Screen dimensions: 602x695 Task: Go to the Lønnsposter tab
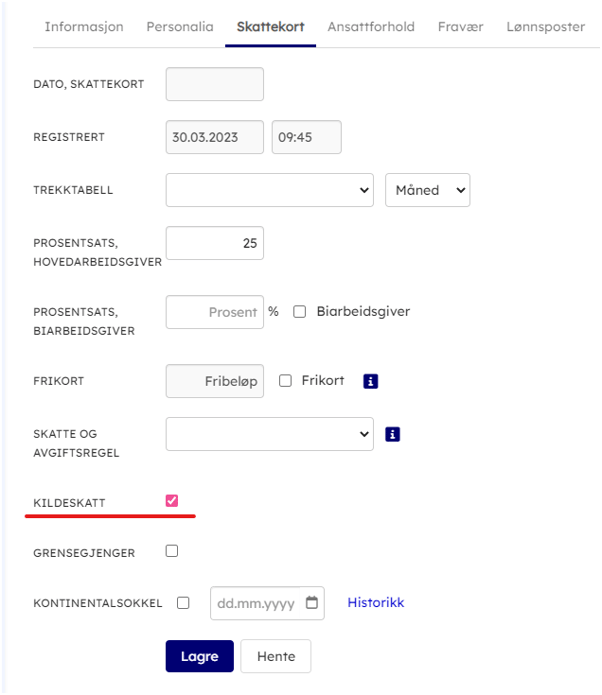pos(546,27)
